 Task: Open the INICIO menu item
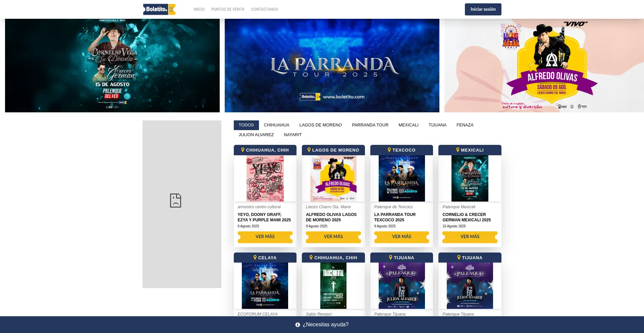pyautogui.click(x=199, y=9)
